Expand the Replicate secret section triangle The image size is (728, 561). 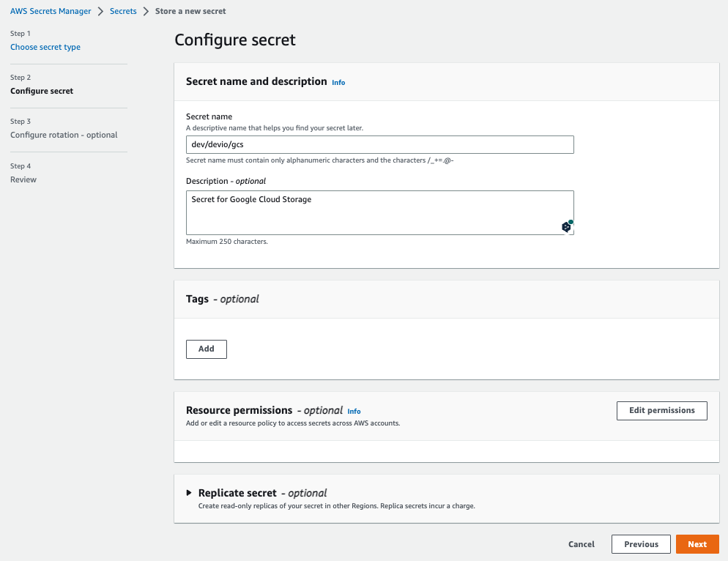coord(189,493)
